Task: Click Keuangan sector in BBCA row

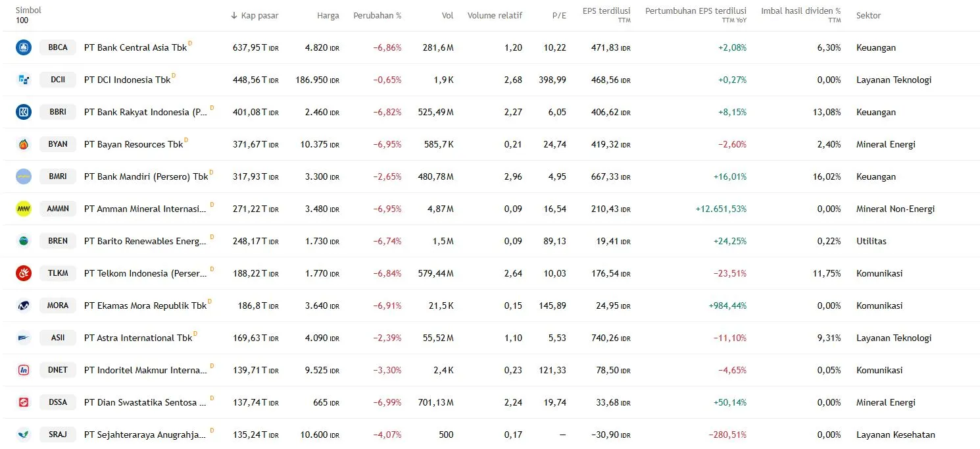Action: click(876, 47)
